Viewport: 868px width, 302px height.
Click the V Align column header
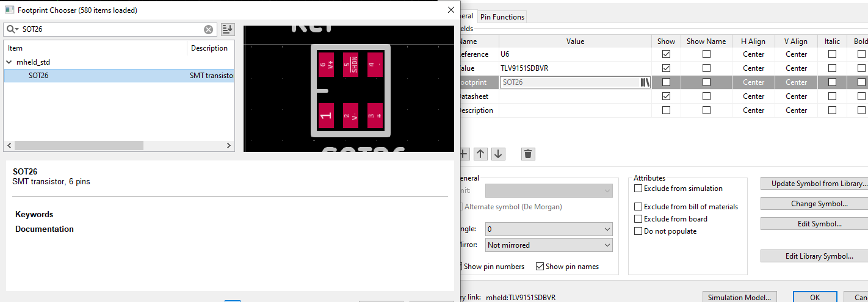coord(796,41)
